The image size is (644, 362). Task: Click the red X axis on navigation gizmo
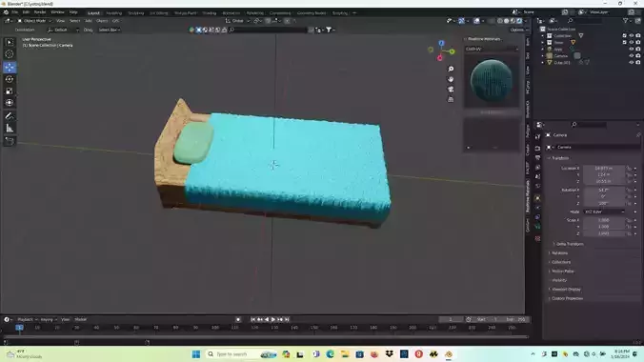click(440, 58)
